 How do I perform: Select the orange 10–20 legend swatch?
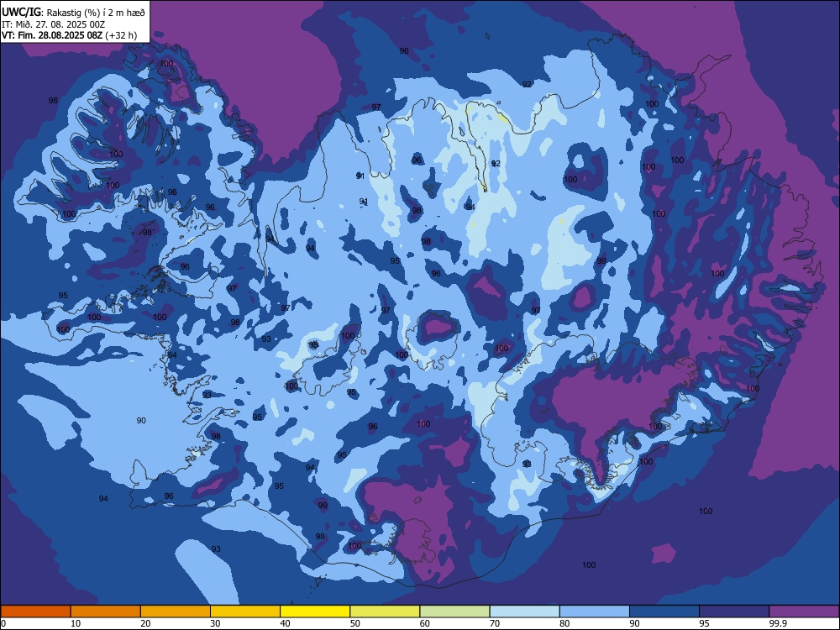point(106,612)
